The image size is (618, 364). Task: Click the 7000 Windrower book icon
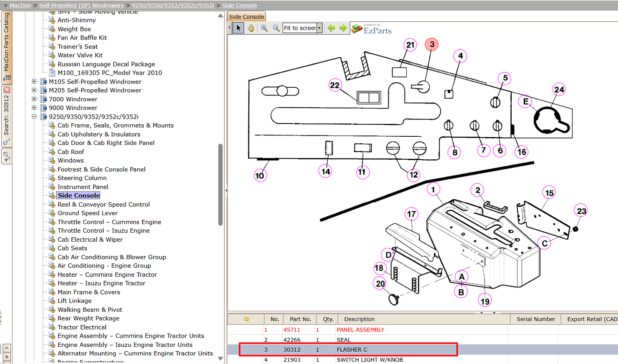pos(44,99)
